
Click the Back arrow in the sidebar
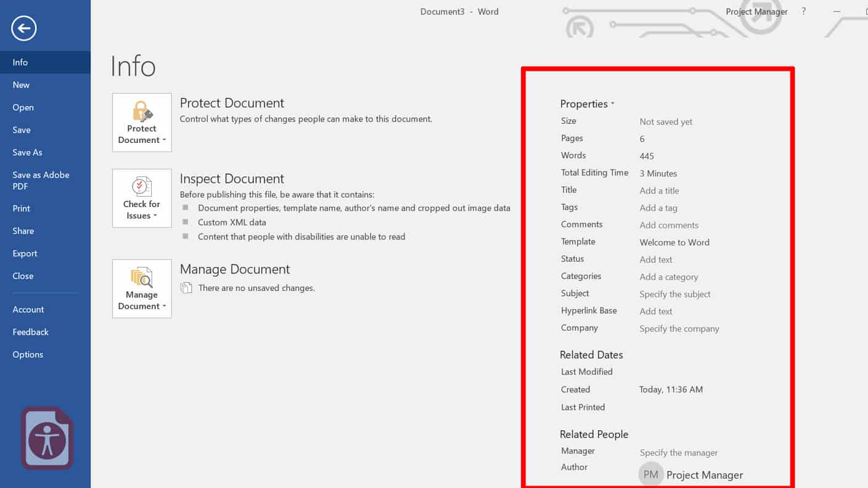coord(23,28)
